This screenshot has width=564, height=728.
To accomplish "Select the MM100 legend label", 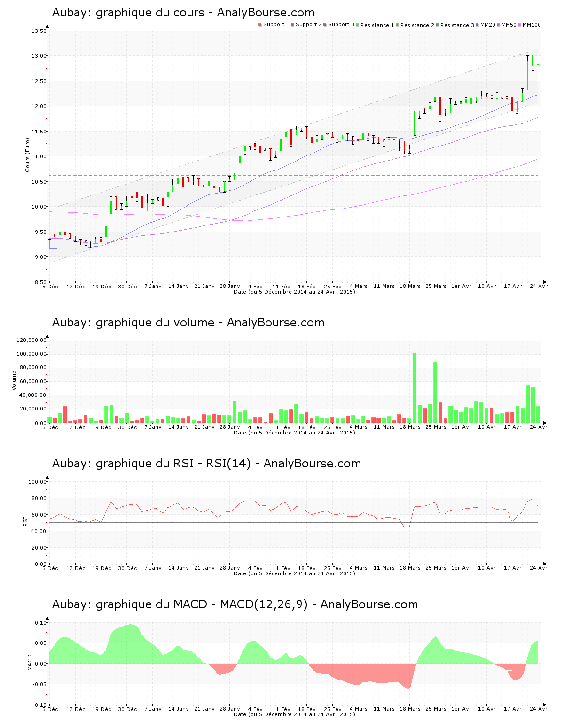I will pos(532,25).
